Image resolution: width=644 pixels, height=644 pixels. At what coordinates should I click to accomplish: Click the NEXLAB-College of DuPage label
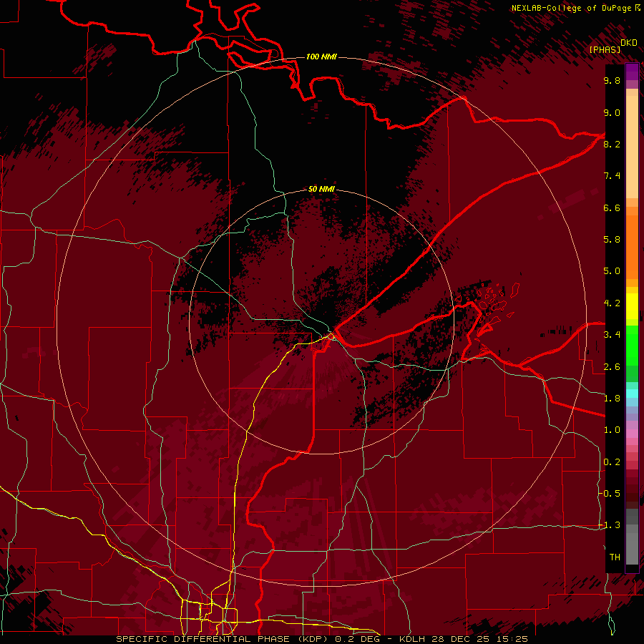click(x=572, y=8)
